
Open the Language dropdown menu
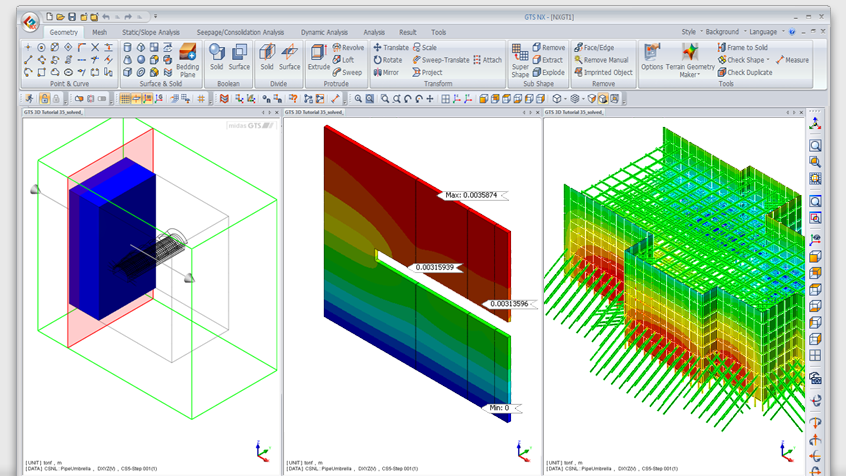coord(765,32)
